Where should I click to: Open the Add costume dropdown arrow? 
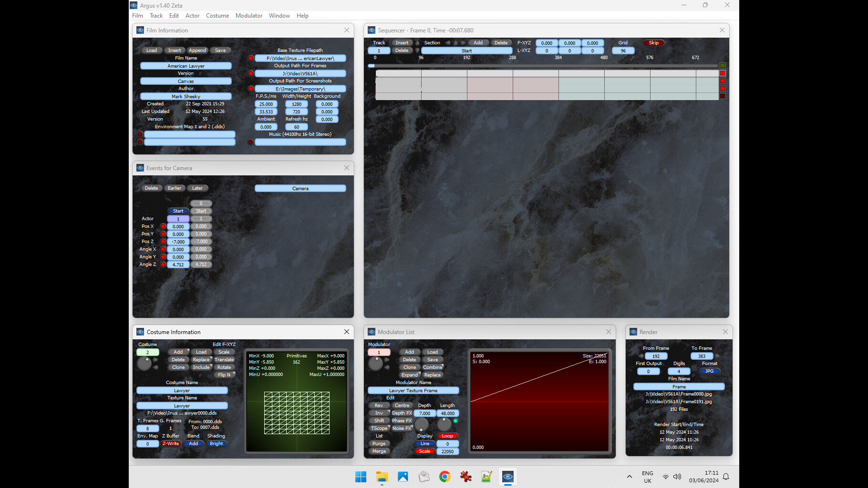188,350
